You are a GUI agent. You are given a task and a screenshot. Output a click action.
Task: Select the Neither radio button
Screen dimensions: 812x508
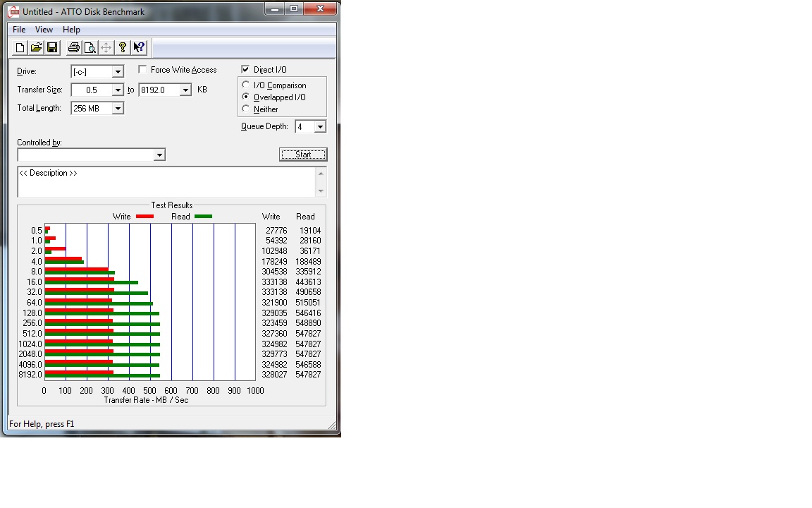[246, 109]
